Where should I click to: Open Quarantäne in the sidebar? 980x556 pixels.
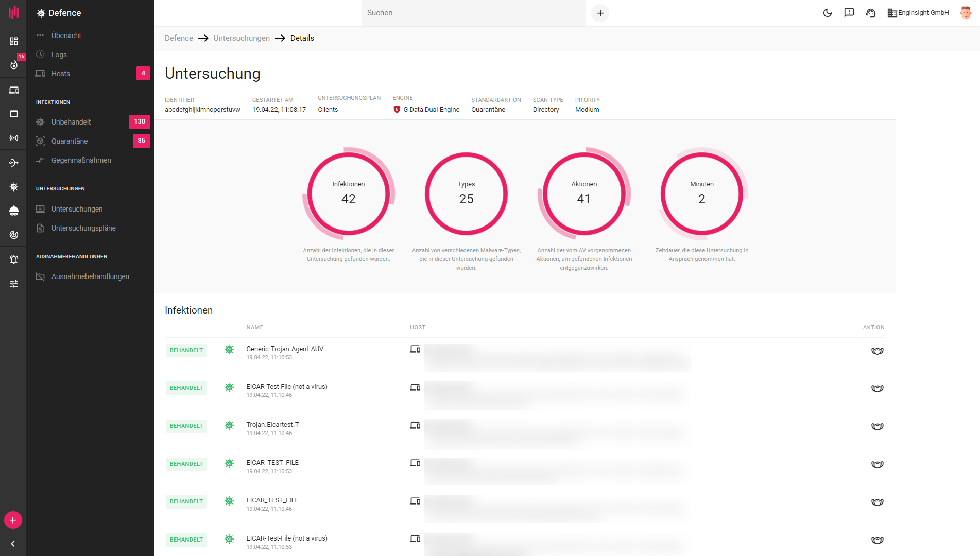[x=70, y=141]
